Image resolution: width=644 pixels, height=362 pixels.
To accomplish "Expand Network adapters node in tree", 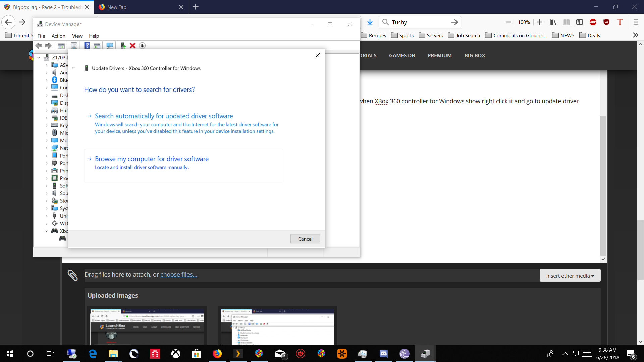I will click(47, 148).
